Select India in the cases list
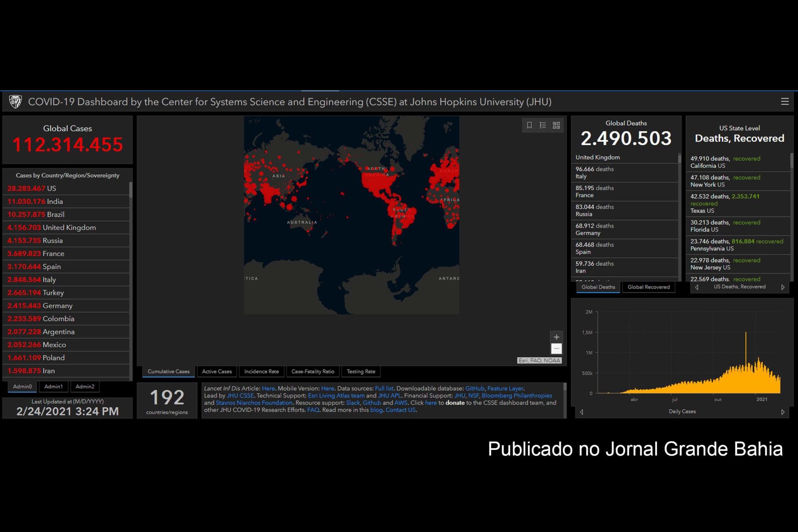Screen dimensions: 798x532 tap(66, 201)
